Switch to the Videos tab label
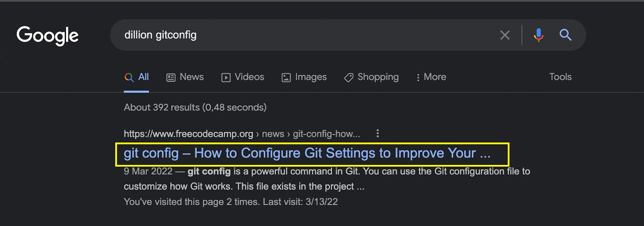Screen dimensions: 644x226 [x=249, y=77]
